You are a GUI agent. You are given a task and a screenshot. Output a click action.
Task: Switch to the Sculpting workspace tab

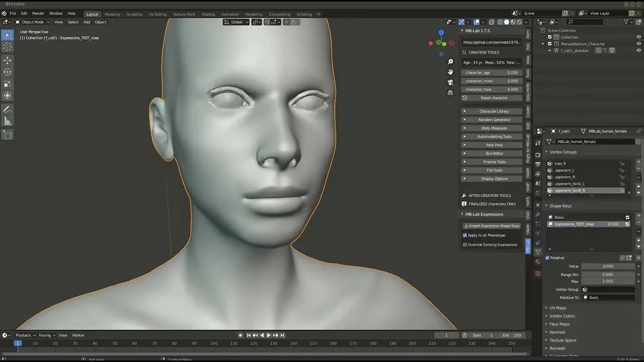[134, 14]
